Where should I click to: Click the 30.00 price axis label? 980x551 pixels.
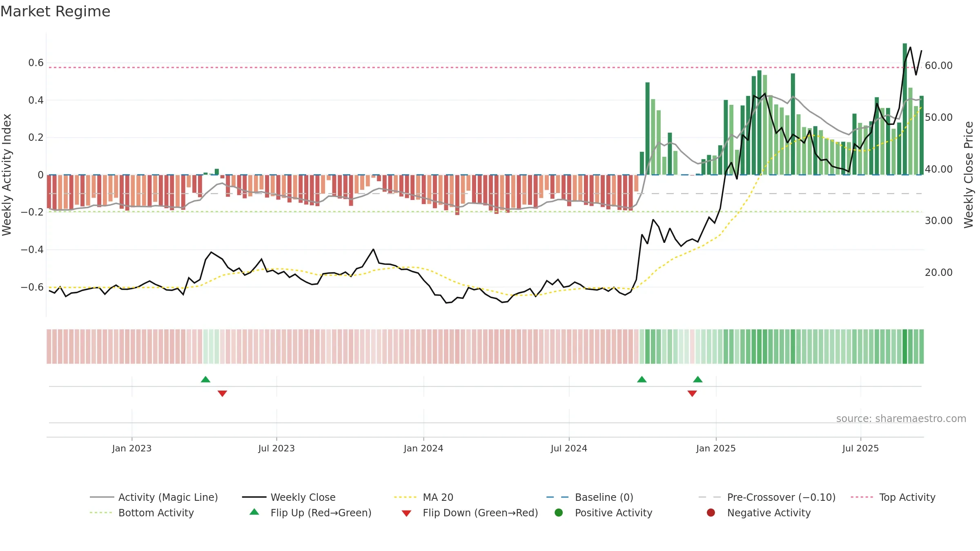939,220
